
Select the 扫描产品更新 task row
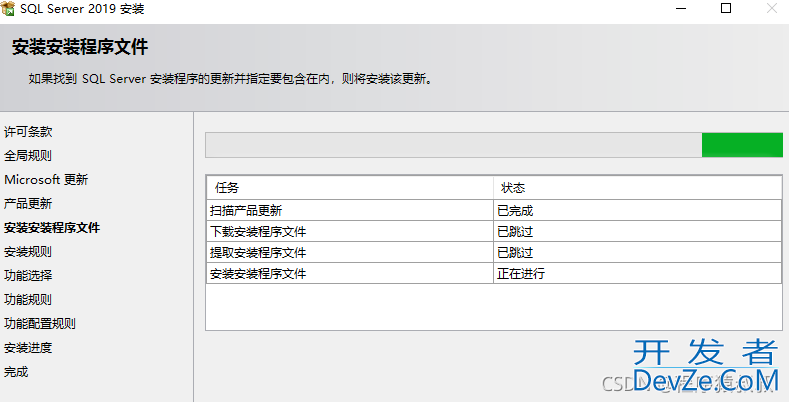[494, 210]
